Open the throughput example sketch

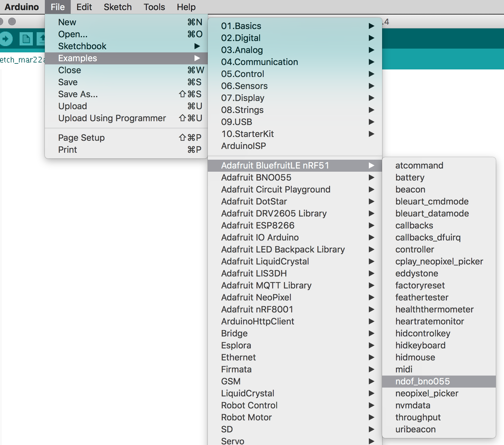439,417
